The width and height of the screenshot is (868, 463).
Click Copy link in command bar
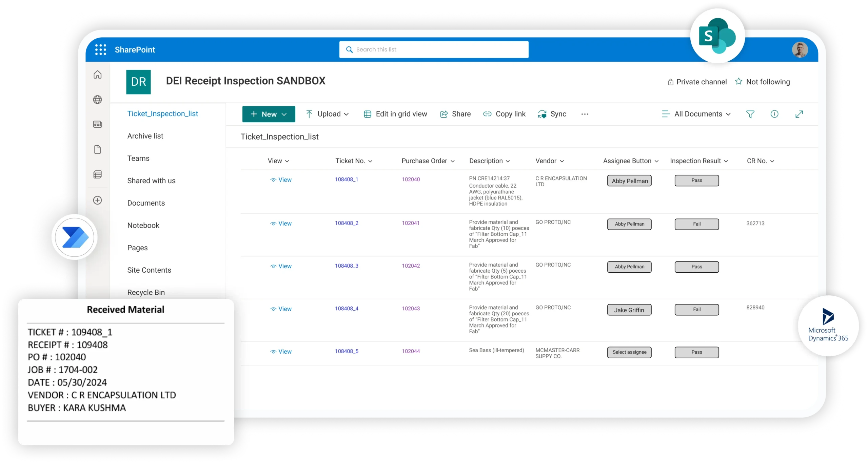click(504, 114)
